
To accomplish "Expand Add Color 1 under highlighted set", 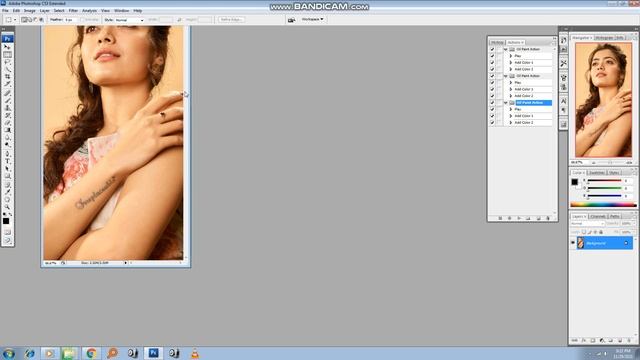I will (511, 116).
